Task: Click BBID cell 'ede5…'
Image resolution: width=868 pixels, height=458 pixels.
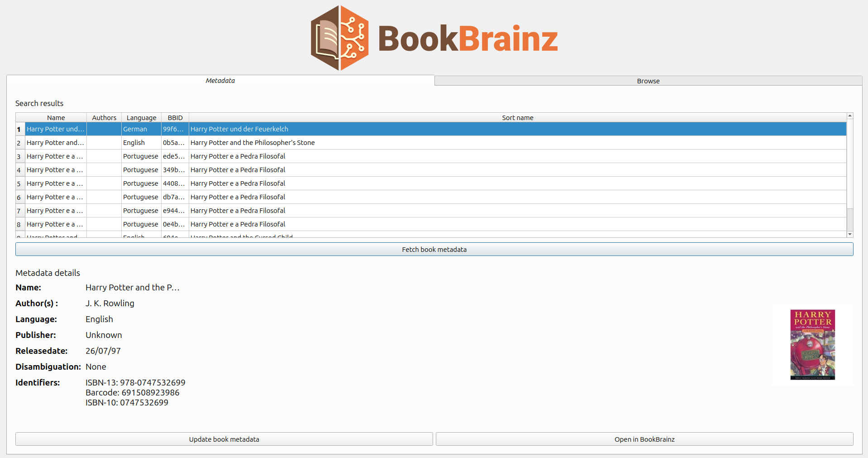Action: point(175,156)
